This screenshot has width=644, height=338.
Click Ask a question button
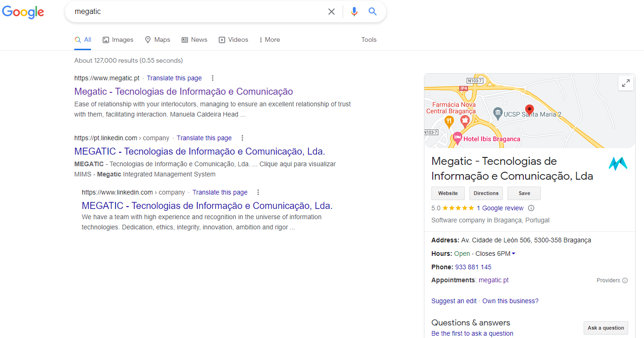(x=606, y=328)
